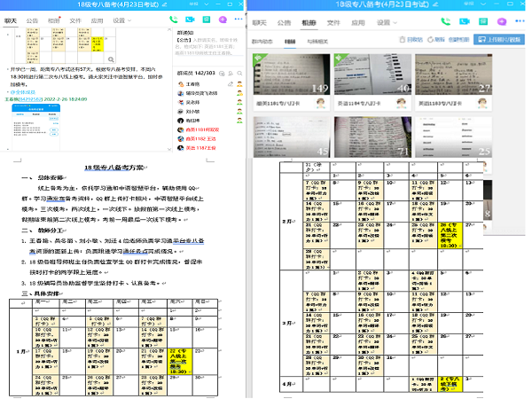This screenshot has width=532, height=399.
Task: Click first icon right of 142/303 count
Action: click(x=222, y=74)
